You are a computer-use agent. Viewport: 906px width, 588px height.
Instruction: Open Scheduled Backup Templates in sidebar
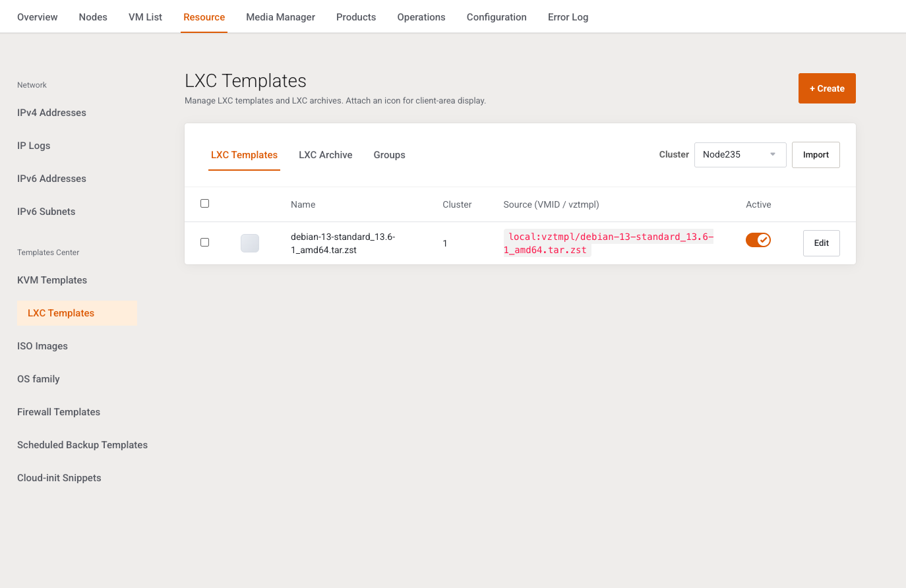[x=82, y=445]
